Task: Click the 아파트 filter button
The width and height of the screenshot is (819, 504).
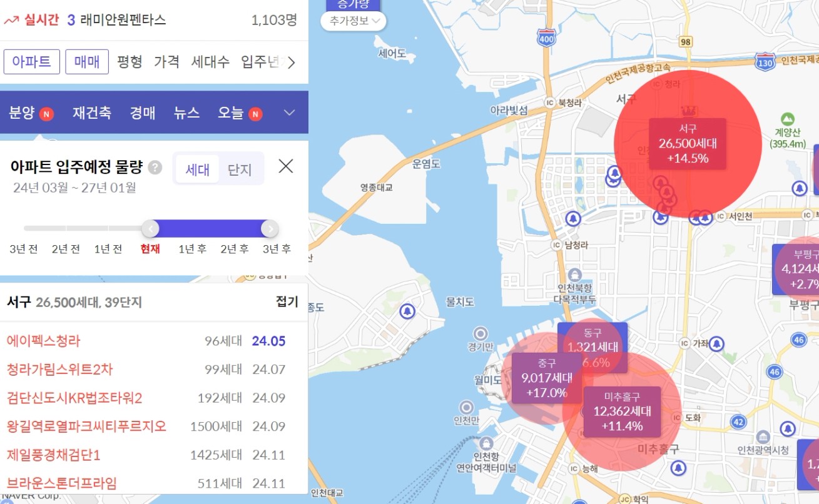Action: [x=32, y=62]
